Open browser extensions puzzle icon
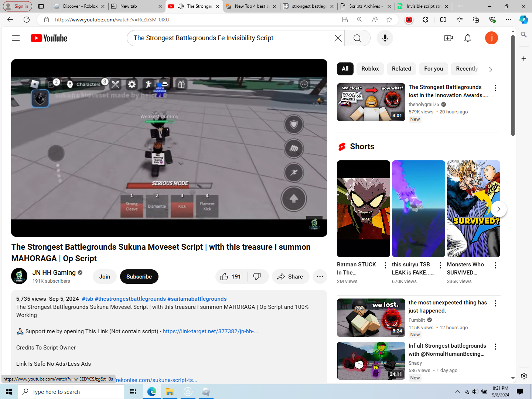The image size is (532, 399). coord(425,20)
